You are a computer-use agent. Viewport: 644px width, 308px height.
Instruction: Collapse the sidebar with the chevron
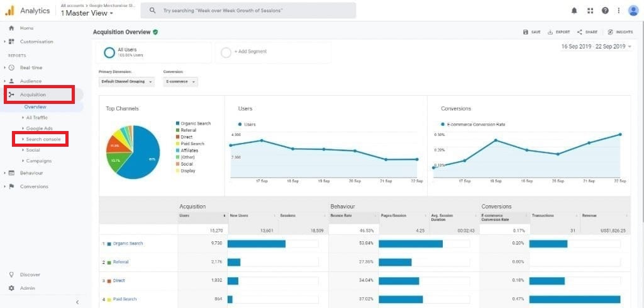coord(77,302)
